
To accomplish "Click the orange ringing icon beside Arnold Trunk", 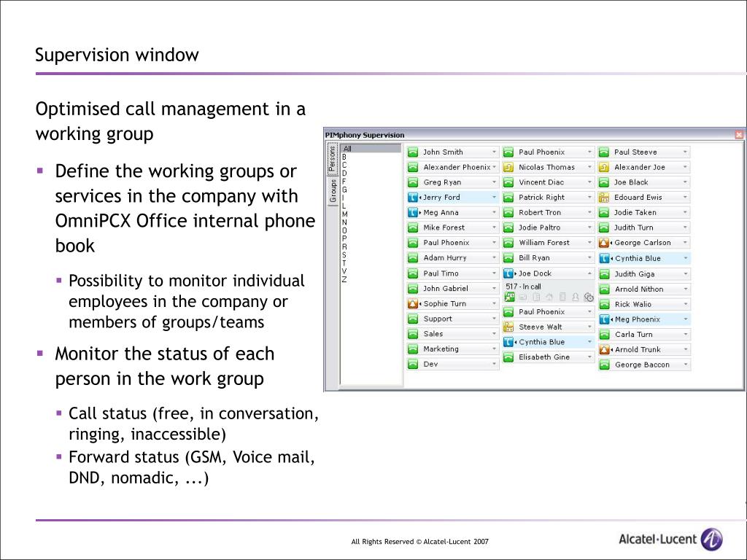I will (x=604, y=350).
